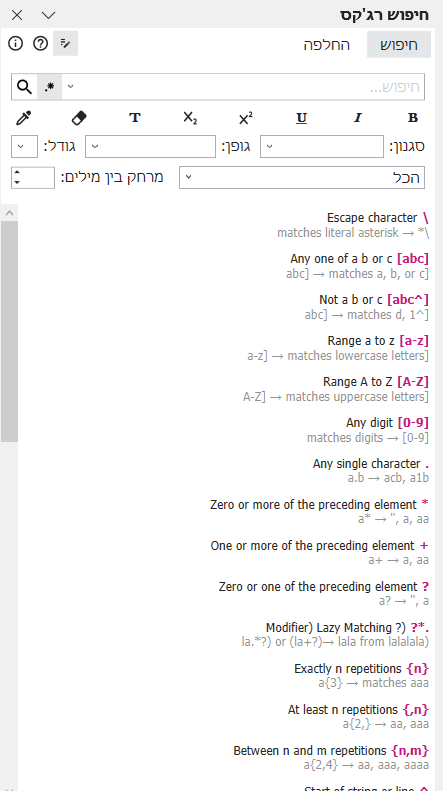Click the eraser clear formatting icon
This screenshot has width=443, height=791.
click(x=79, y=118)
